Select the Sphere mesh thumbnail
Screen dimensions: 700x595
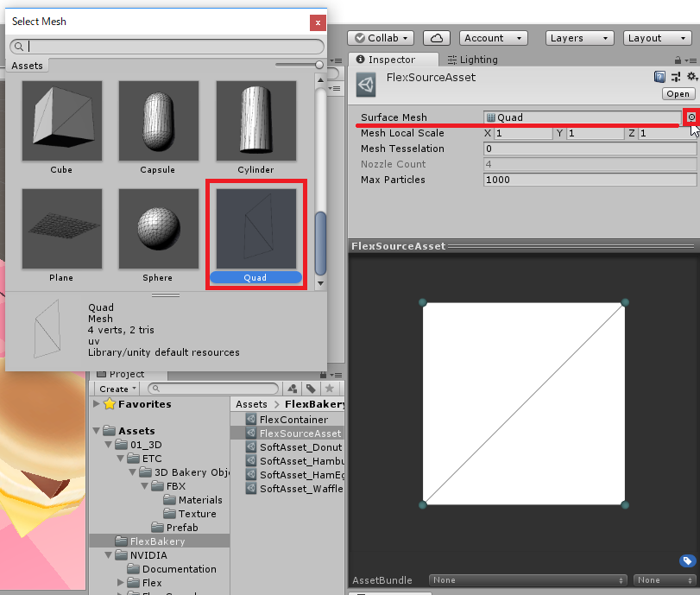coord(158,228)
